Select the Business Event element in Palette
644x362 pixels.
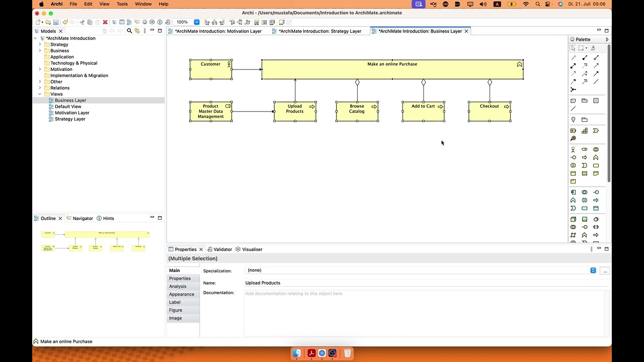click(x=584, y=165)
